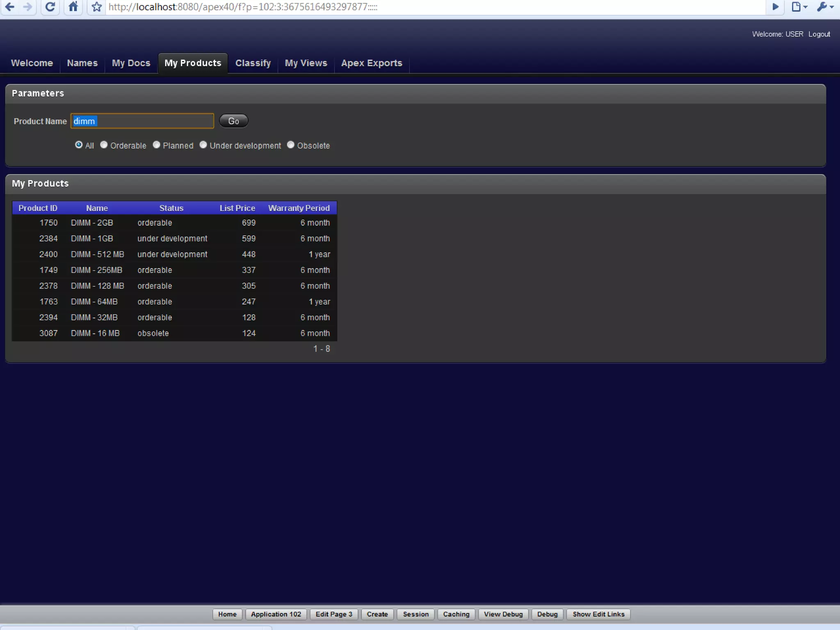The height and width of the screenshot is (630, 840).
Task: Click the reload page icon
Action: pyautogui.click(x=50, y=7)
